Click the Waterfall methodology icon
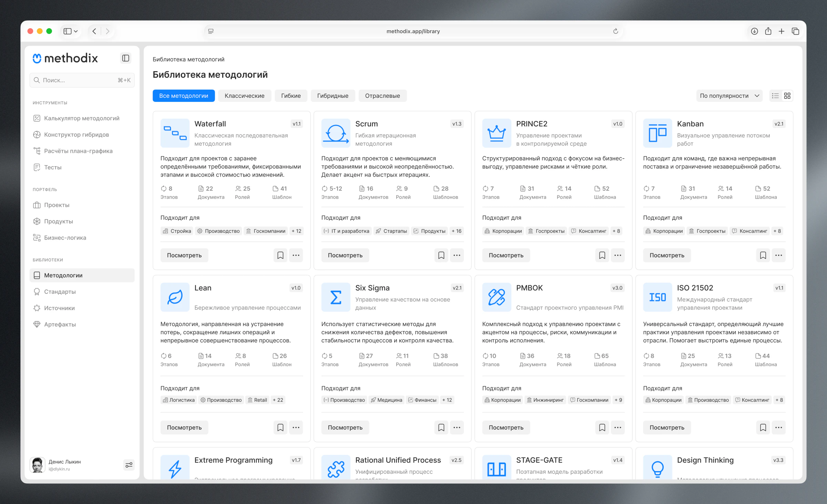This screenshot has height=504, width=827. pyautogui.click(x=175, y=133)
